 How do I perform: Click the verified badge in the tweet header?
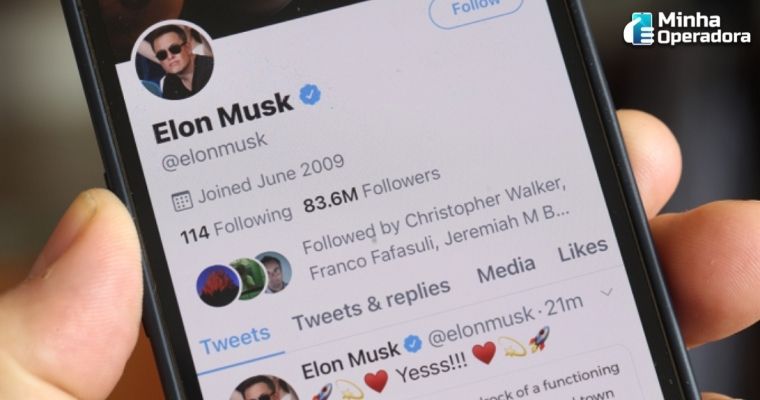click(x=413, y=344)
